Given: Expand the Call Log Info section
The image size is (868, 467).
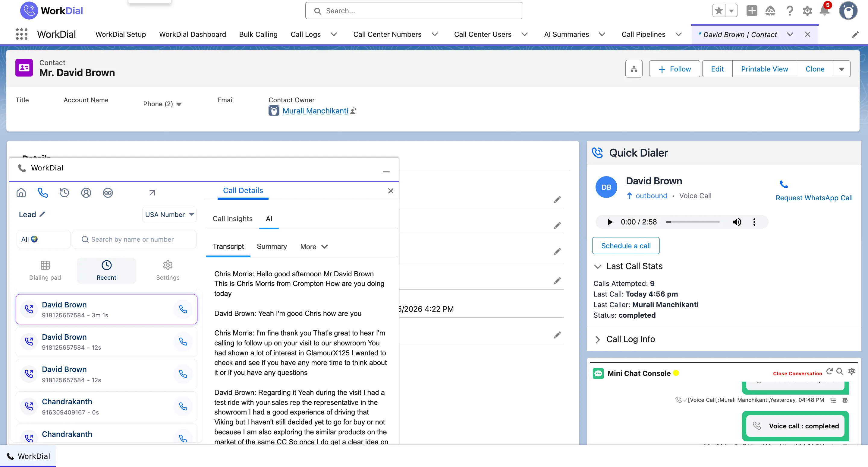Looking at the screenshot, I should [x=597, y=339].
